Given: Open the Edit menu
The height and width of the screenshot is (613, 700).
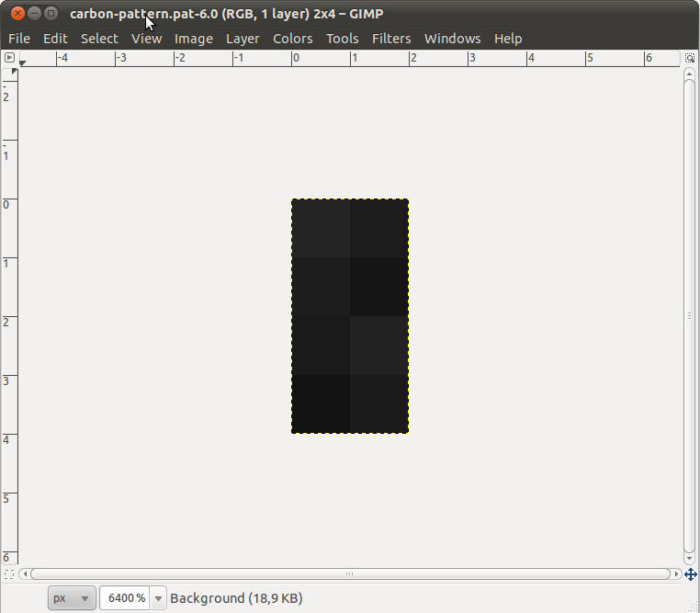Looking at the screenshot, I should [x=55, y=39].
